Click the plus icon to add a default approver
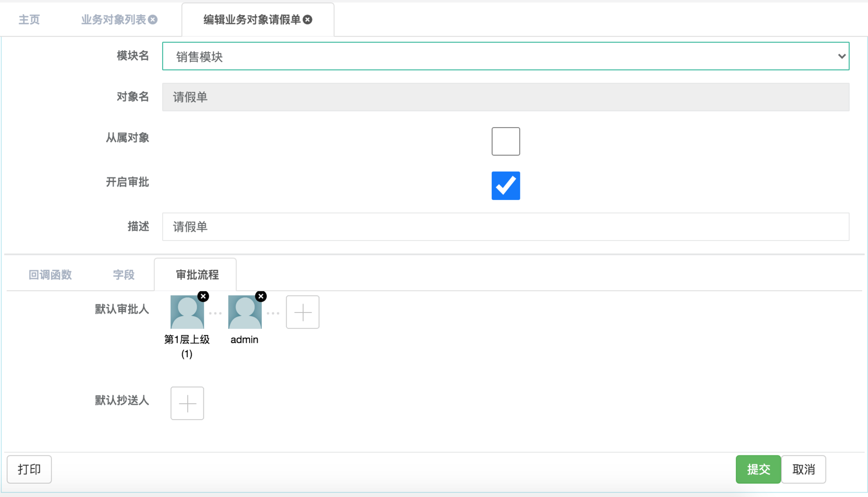 [x=302, y=312]
